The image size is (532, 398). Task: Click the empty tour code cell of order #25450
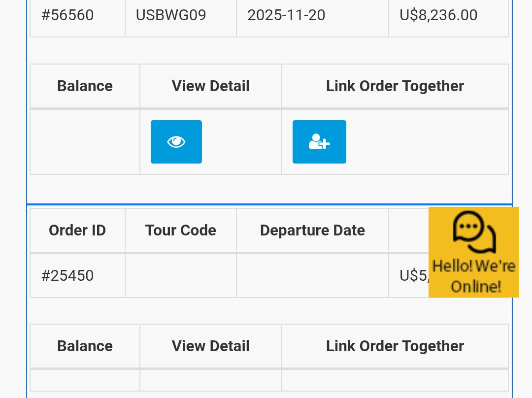click(x=181, y=276)
